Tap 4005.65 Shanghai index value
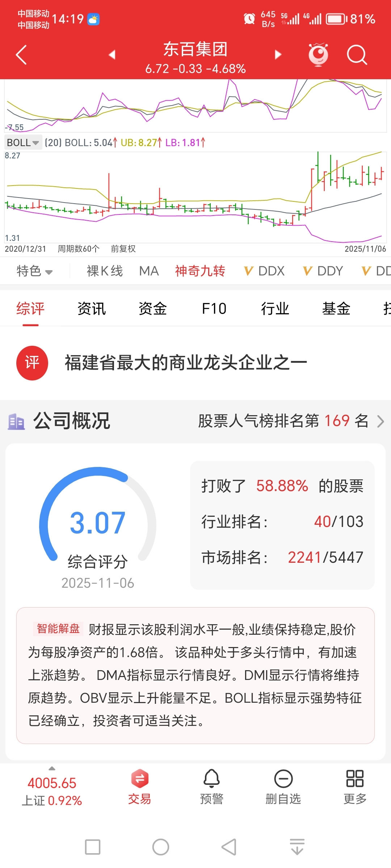 tap(52, 783)
